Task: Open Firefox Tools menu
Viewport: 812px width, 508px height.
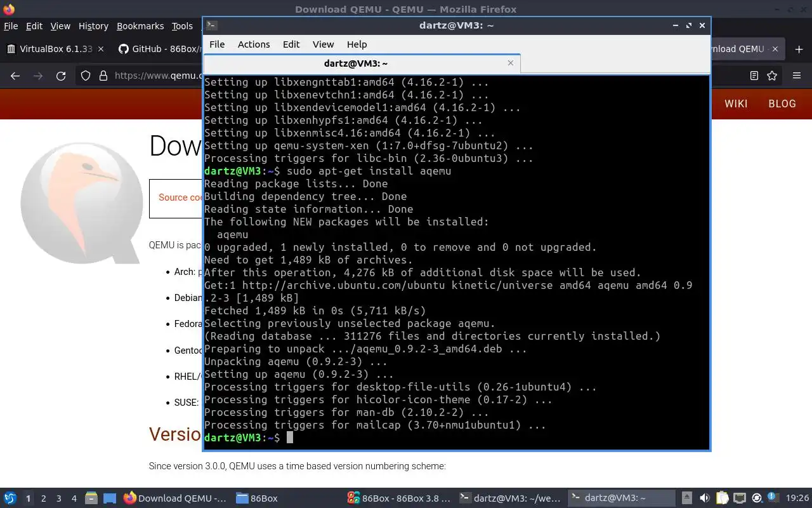Action: pos(182,26)
